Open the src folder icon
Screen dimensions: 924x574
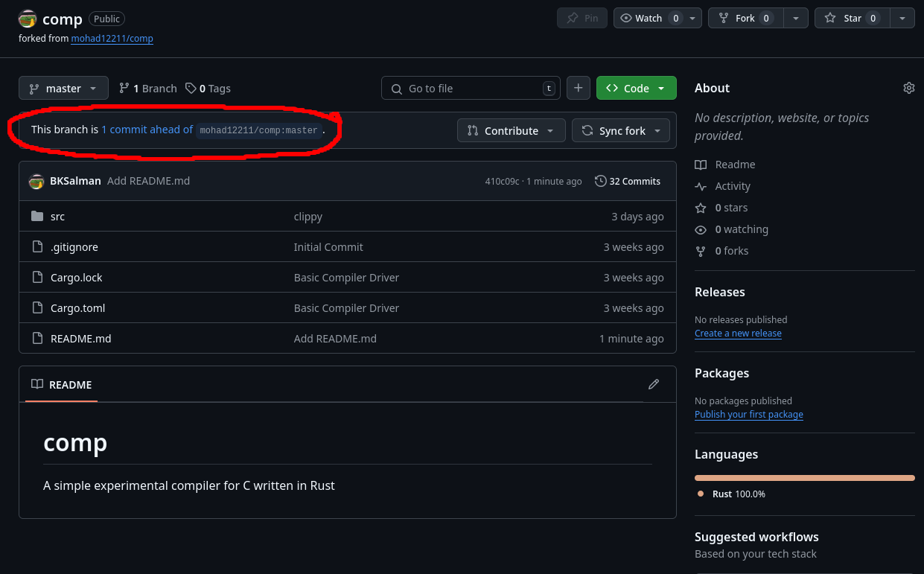point(37,217)
